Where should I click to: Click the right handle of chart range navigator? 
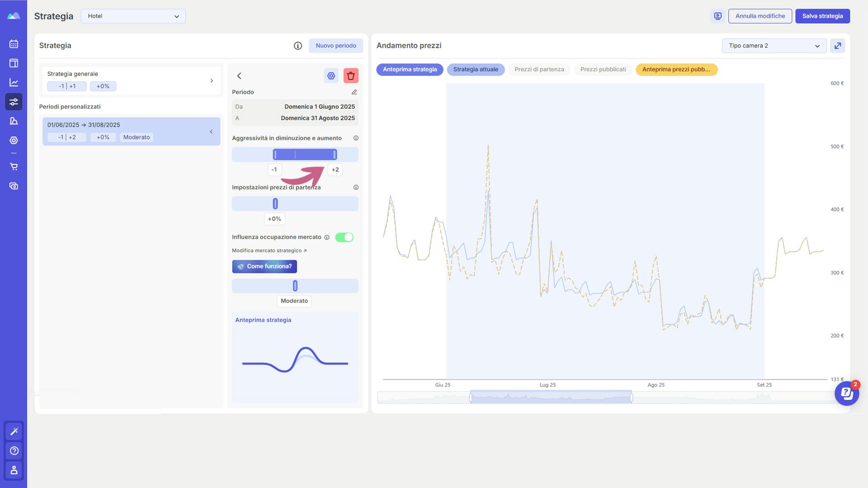pos(631,398)
